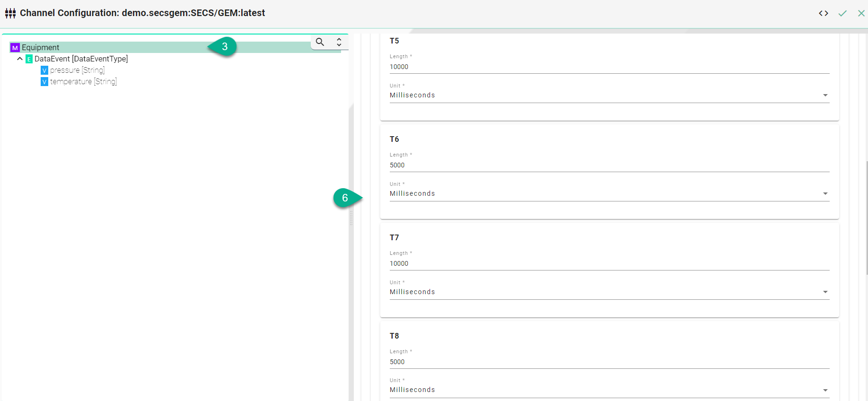Open the T6 Unit dropdown
Image resolution: width=868 pixels, height=401 pixels.
609,193
